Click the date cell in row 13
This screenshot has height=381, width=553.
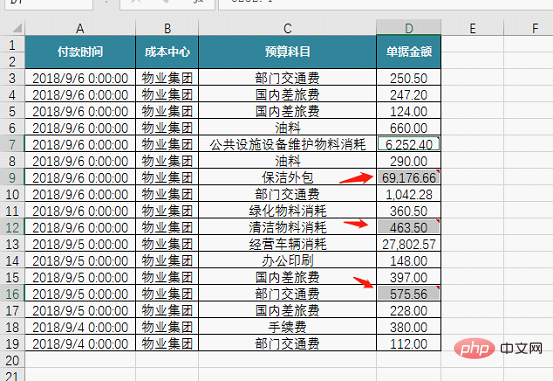click(x=80, y=244)
